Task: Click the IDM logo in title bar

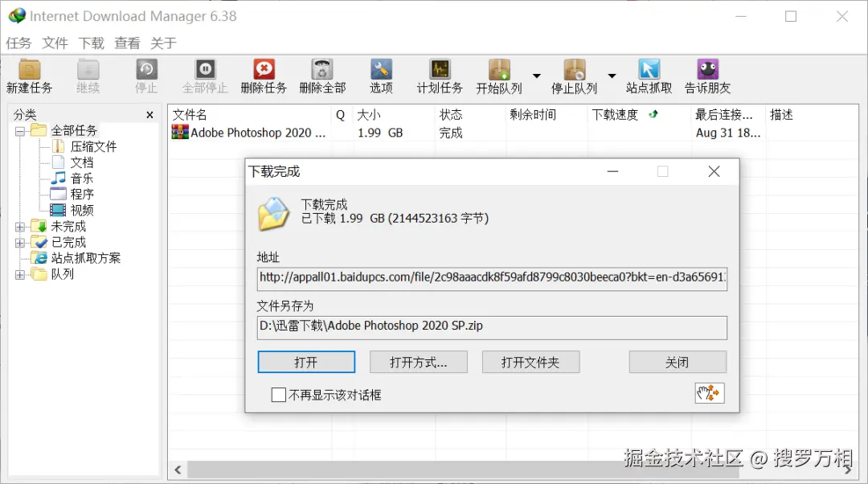Action: click(x=17, y=15)
